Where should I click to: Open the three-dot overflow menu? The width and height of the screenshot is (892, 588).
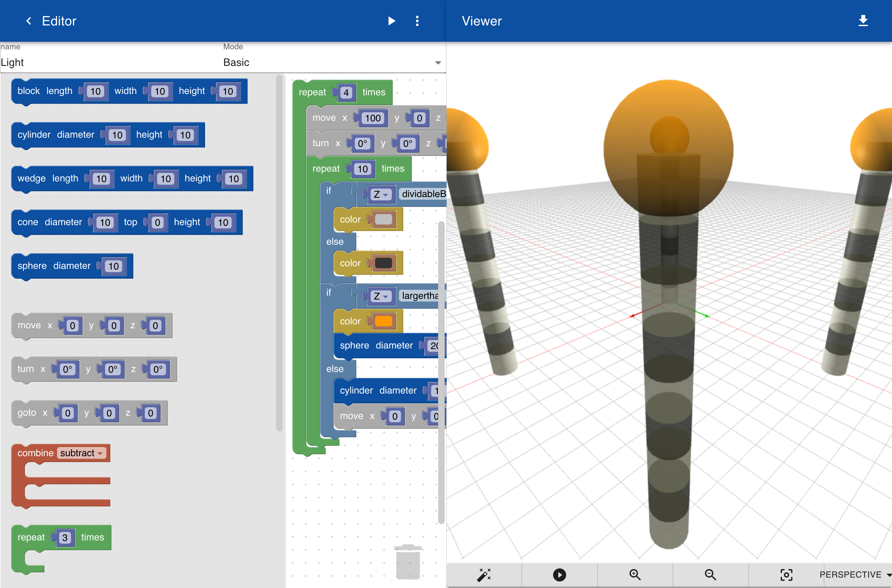417,21
